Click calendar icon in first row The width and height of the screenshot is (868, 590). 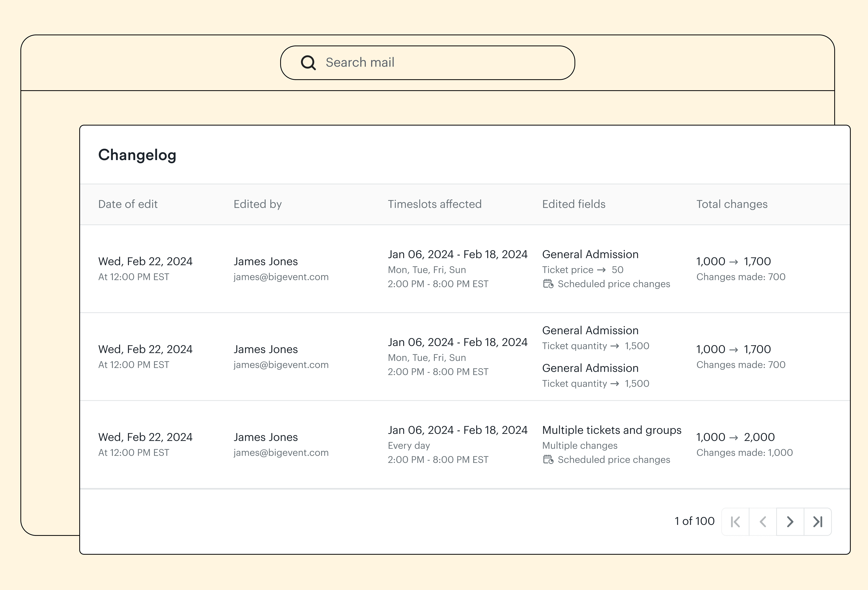pos(548,284)
